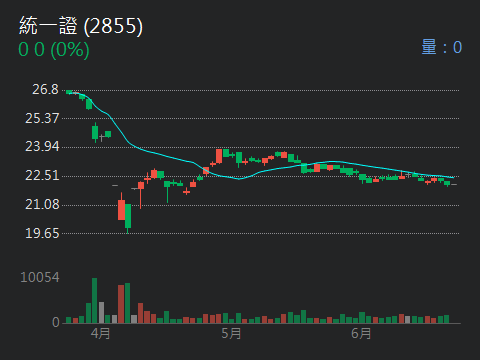Click the 22.51 price axis label
The width and height of the screenshot is (480, 360).
[x=42, y=175]
